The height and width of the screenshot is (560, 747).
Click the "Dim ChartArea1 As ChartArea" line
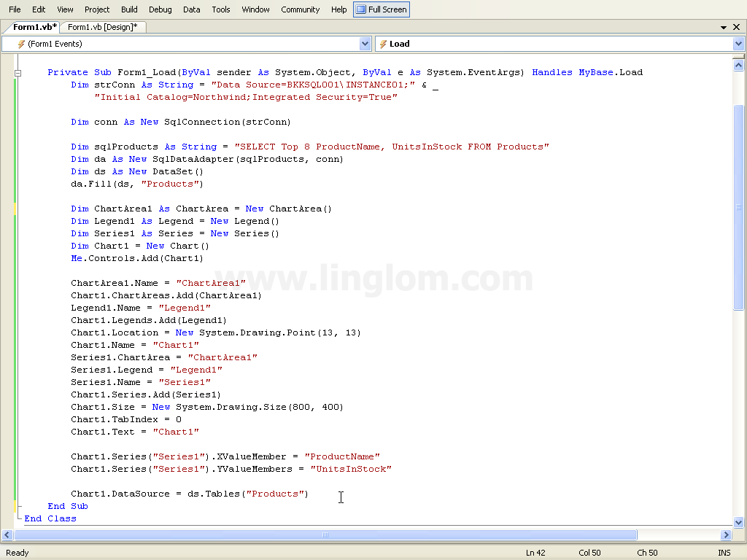coord(201,209)
